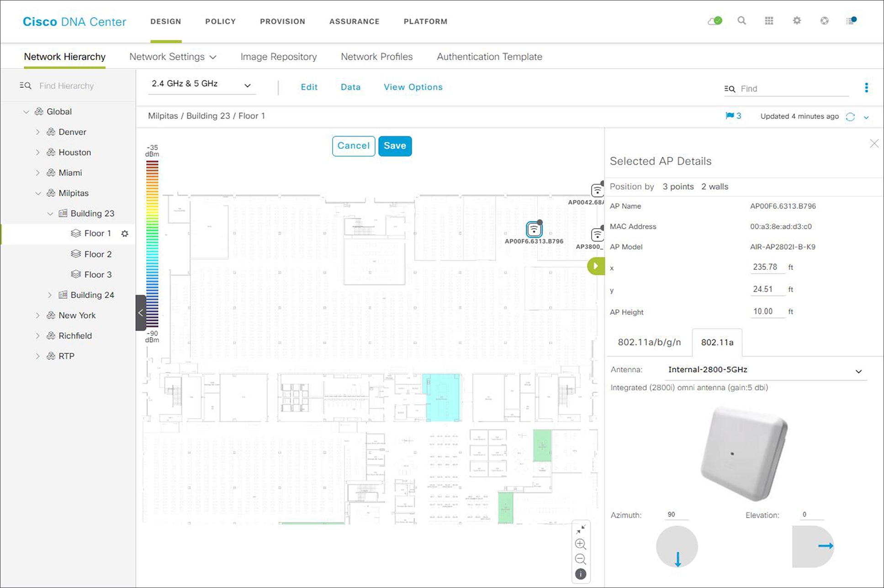Click the Global site icon
The height and width of the screenshot is (588, 884).
click(x=39, y=111)
